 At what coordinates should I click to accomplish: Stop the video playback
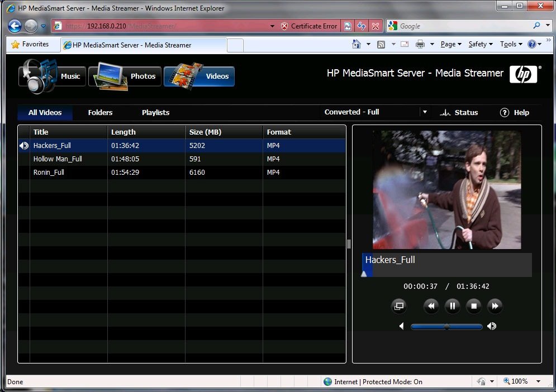coord(474,306)
